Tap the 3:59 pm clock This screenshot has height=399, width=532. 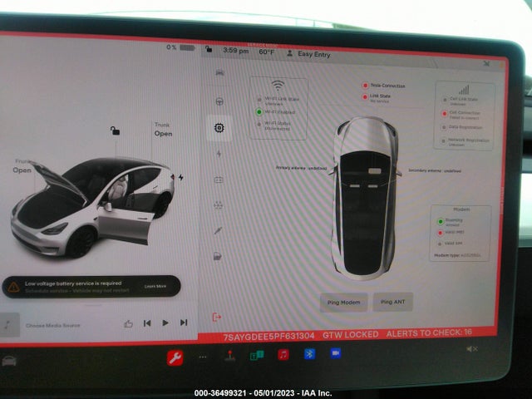coord(236,51)
